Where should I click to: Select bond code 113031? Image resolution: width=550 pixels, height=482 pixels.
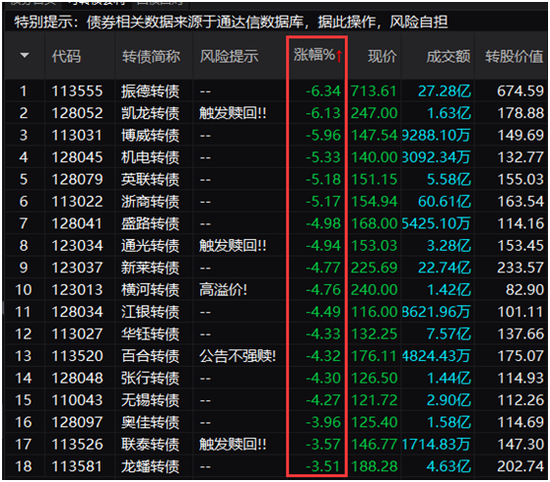point(77,135)
